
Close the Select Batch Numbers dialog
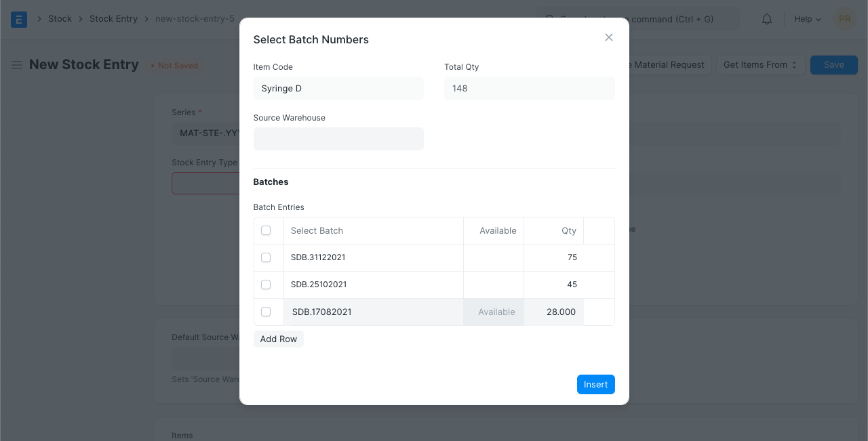tap(608, 38)
